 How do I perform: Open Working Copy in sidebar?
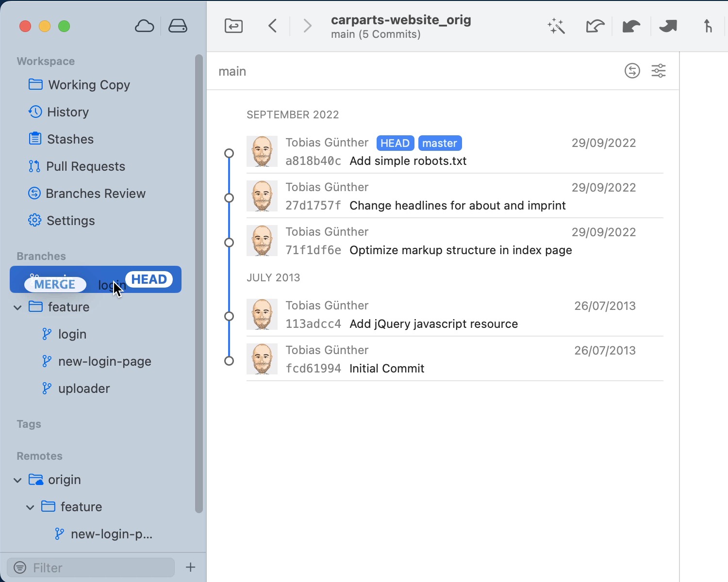click(x=89, y=85)
